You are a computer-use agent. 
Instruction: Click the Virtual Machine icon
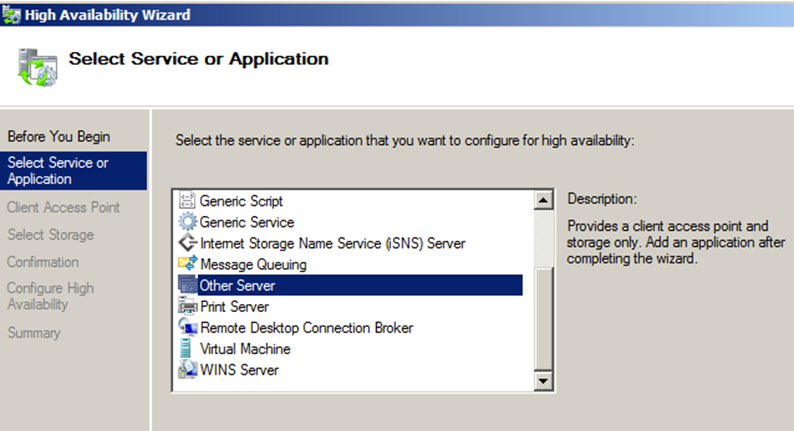pyautogui.click(x=186, y=348)
